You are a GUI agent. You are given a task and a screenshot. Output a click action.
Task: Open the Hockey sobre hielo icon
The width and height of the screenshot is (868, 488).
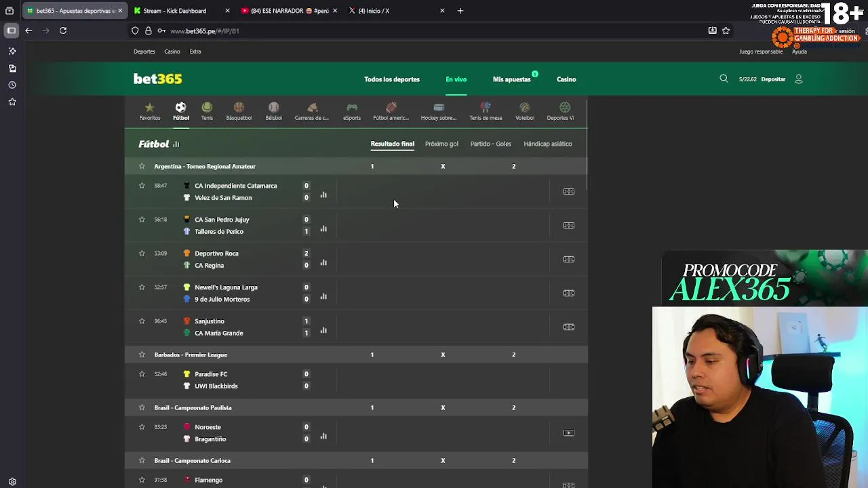point(439,111)
